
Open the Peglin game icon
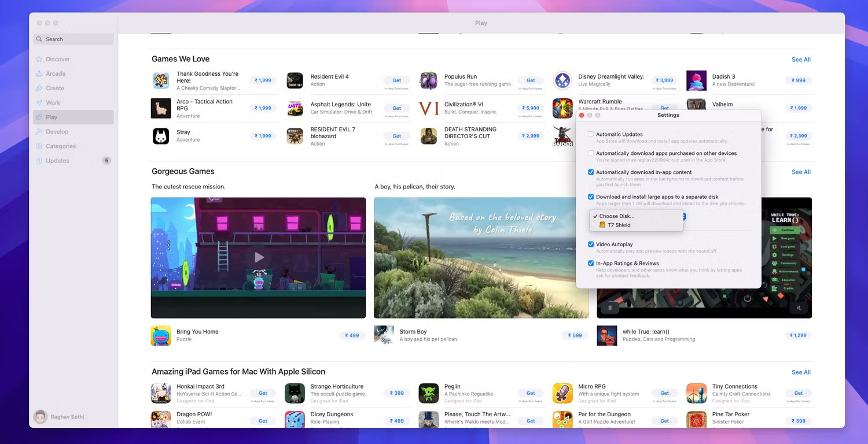429,393
